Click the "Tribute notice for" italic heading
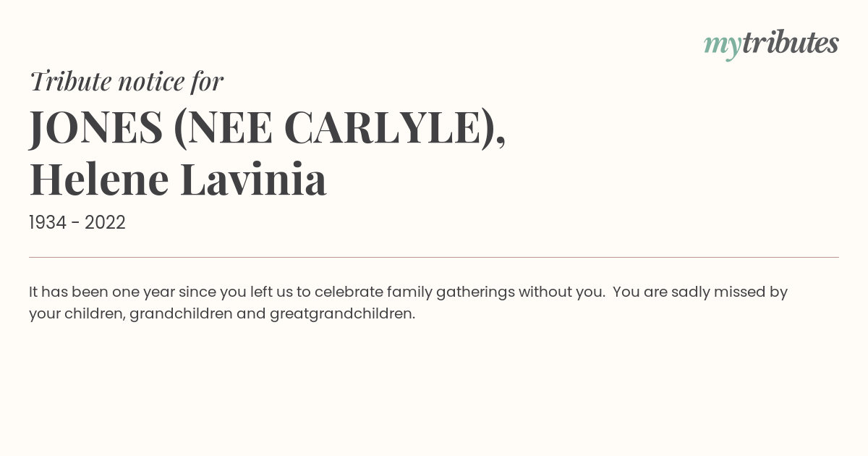The width and height of the screenshot is (868, 456). (x=127, y=82)
